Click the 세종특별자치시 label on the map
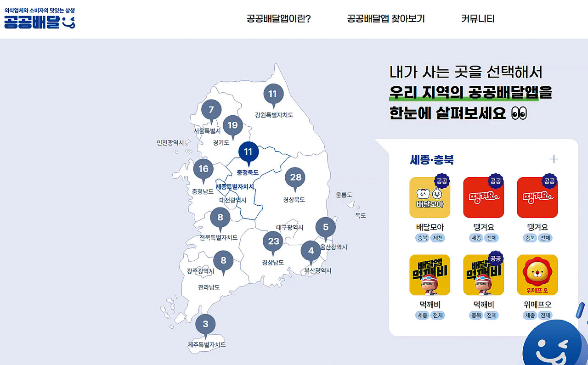Viewport: 588px width, 365px height. [235, 187]
